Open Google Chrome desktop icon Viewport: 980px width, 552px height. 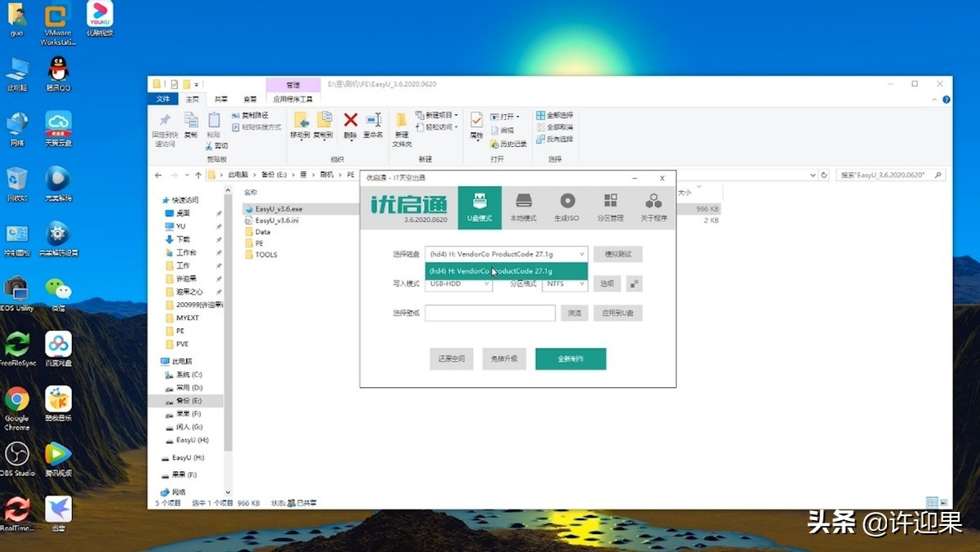coord(17,408)
